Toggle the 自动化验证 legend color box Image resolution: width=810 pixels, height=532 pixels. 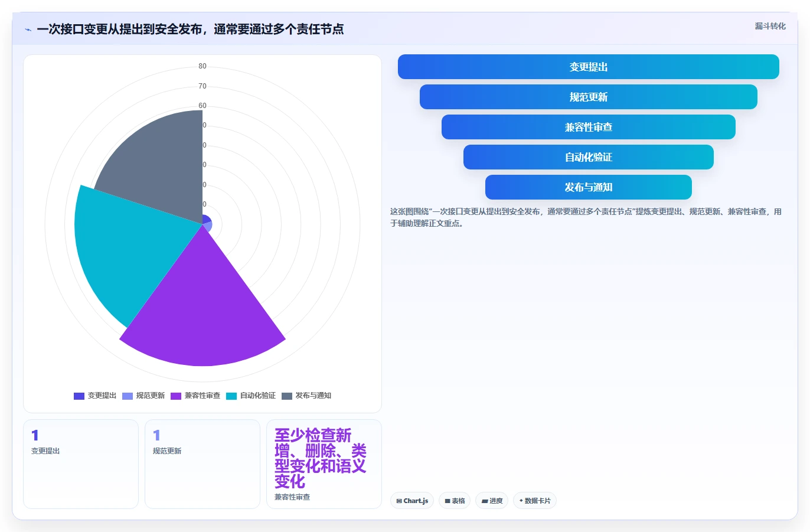tap(231, 396)
